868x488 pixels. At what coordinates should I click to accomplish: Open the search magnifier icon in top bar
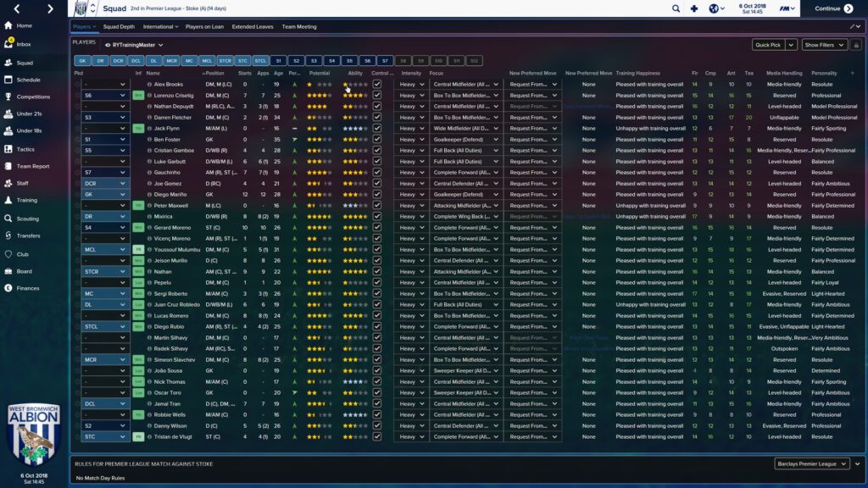(676, 8)
